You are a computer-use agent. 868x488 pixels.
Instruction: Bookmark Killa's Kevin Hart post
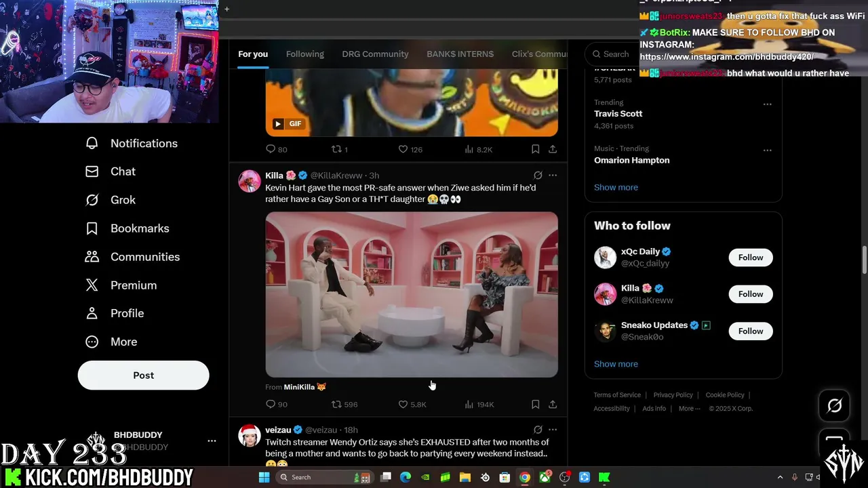[x=535, y=405]
